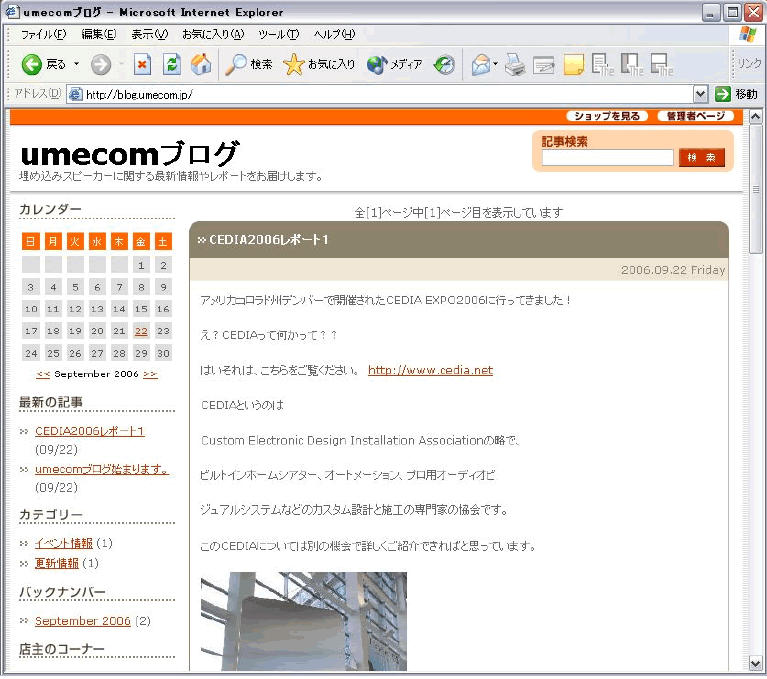Select calendar date 22
Screen dimensions: 767x679
click(x=141, y=331)
